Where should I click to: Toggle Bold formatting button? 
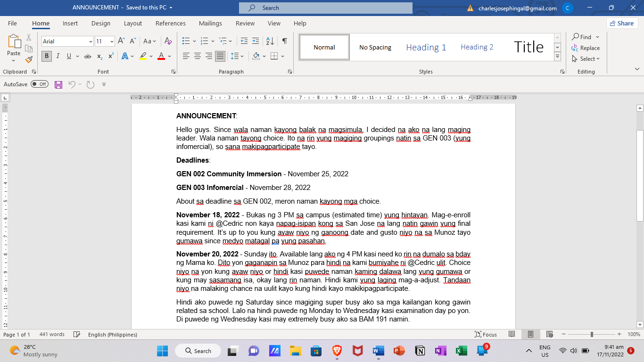point(47,56)
